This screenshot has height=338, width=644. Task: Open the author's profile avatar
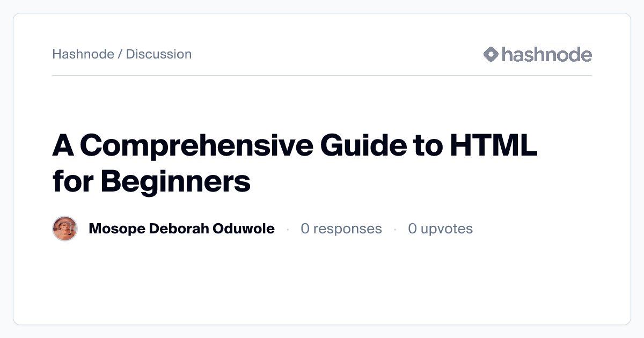[x=65, y=229]
